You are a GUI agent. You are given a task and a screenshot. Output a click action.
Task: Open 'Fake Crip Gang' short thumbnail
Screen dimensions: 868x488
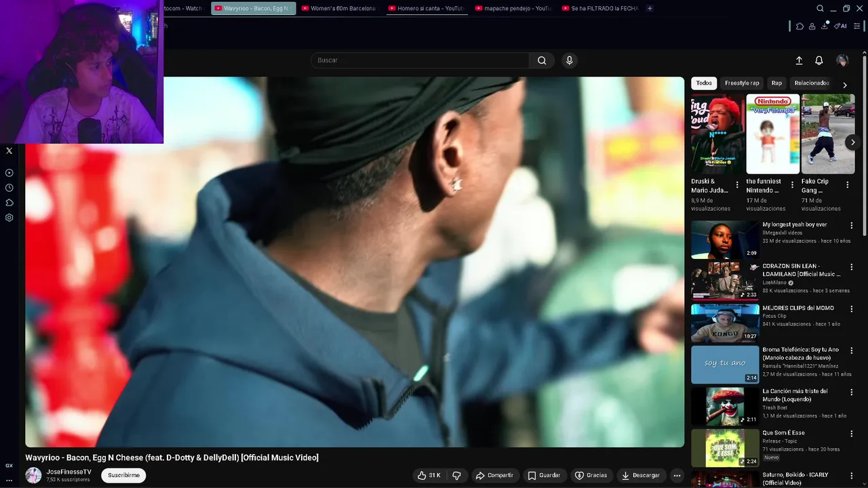click(828, 134)
